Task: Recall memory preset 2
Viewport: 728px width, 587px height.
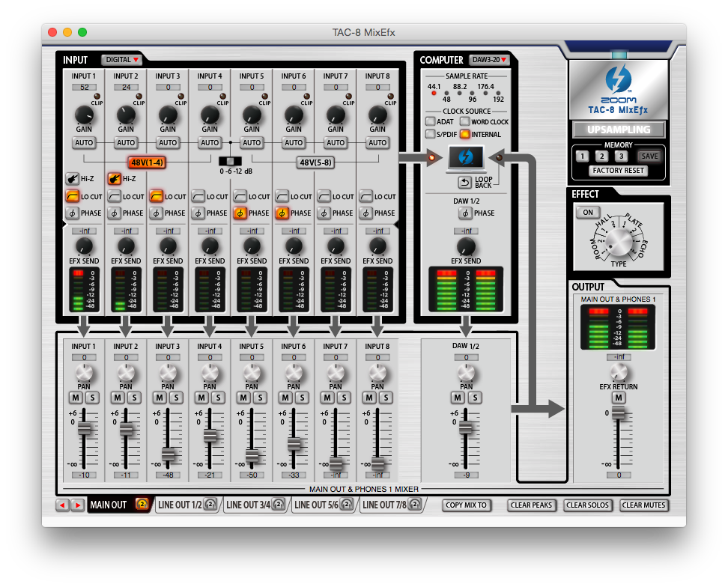Action: tap(601, 156)
